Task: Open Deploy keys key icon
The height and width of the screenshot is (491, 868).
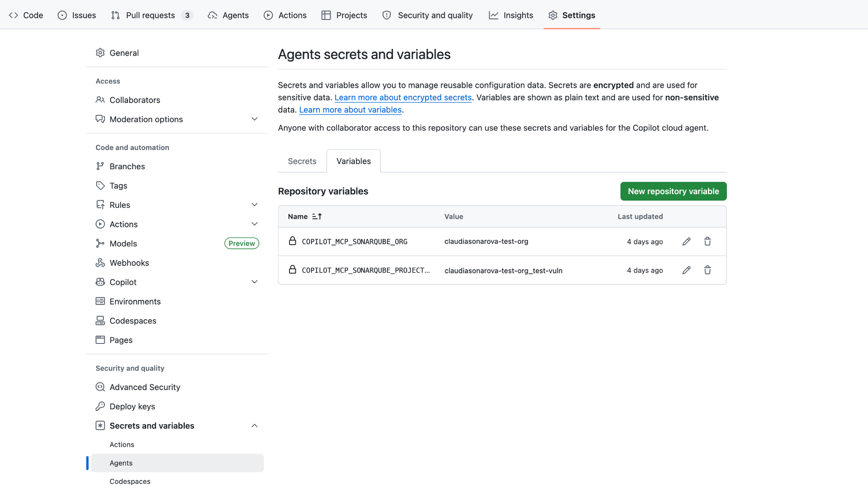Action: (x=100, y=407)
